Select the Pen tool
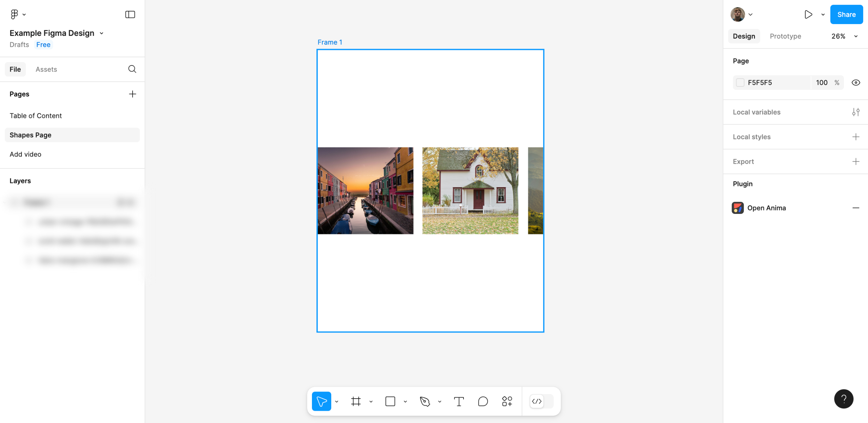 [x=425, y=401]
